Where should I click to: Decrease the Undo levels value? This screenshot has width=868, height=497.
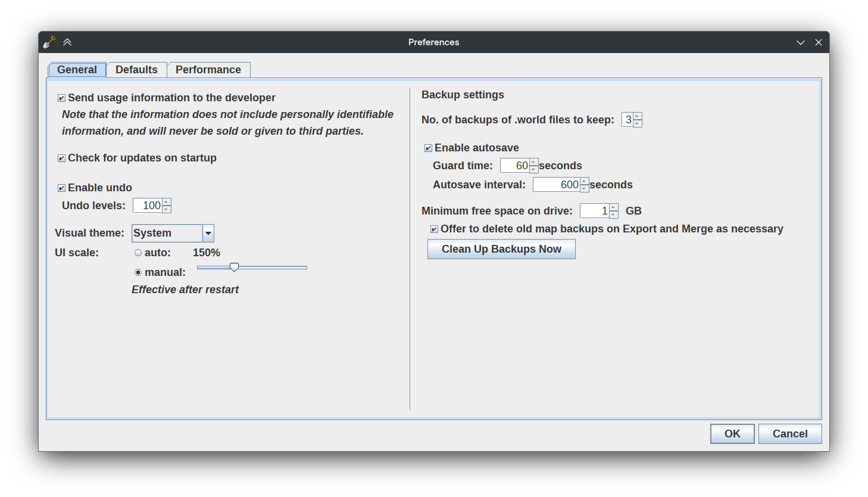tap(167, 209)
